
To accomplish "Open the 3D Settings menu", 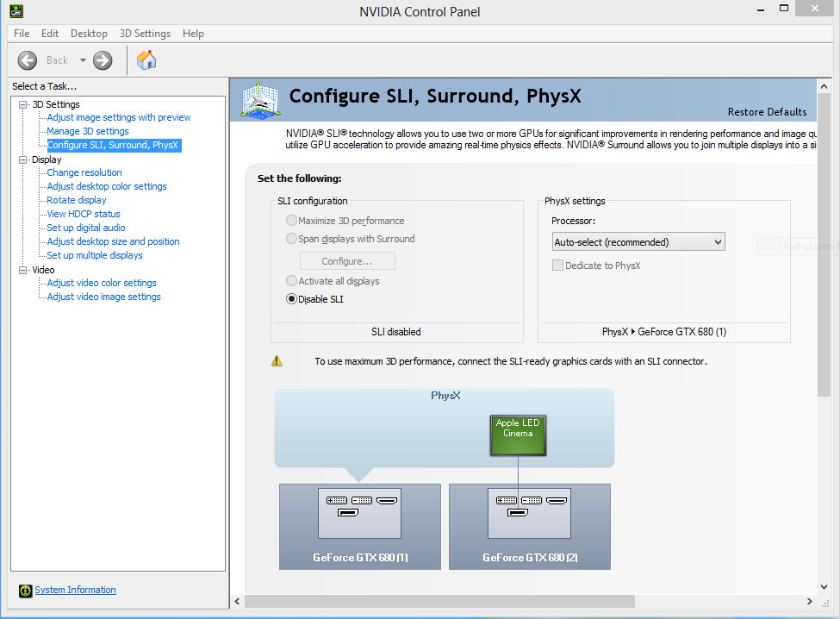I will point(146,34).
